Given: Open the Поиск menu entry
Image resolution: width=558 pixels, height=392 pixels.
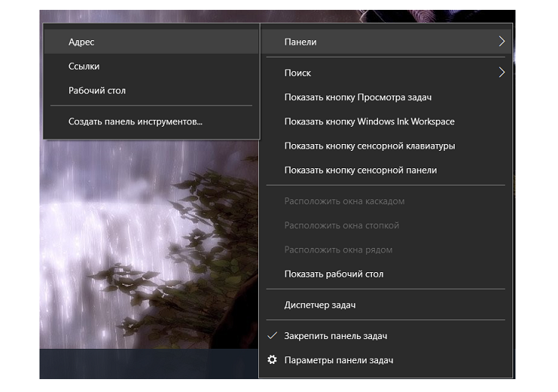Looking at the screenshot, I should coord(298,73).
